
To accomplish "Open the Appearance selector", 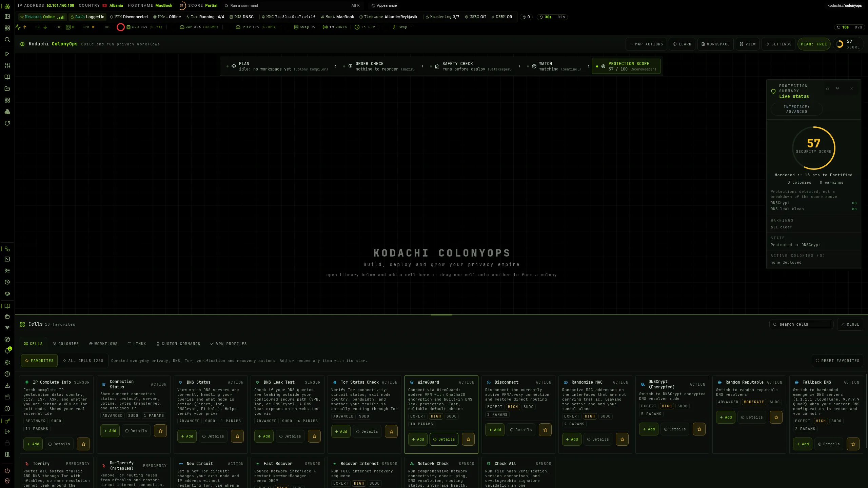I will coord(384,5).
